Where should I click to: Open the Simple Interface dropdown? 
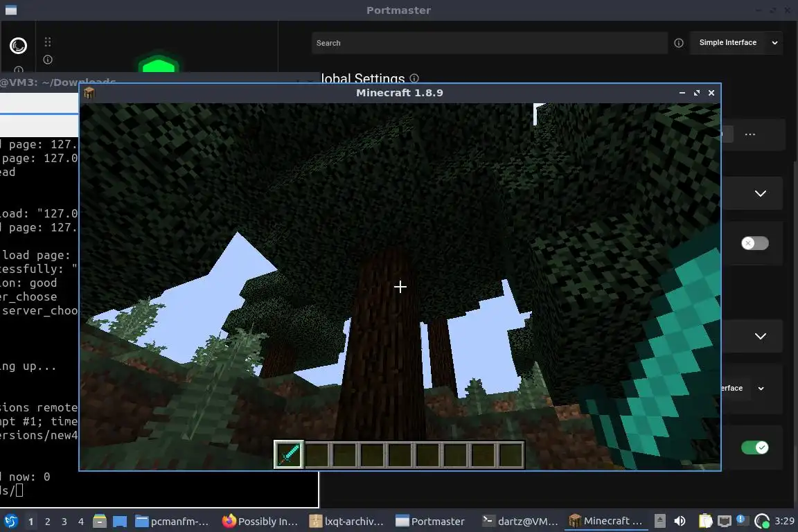click(736, 43)
